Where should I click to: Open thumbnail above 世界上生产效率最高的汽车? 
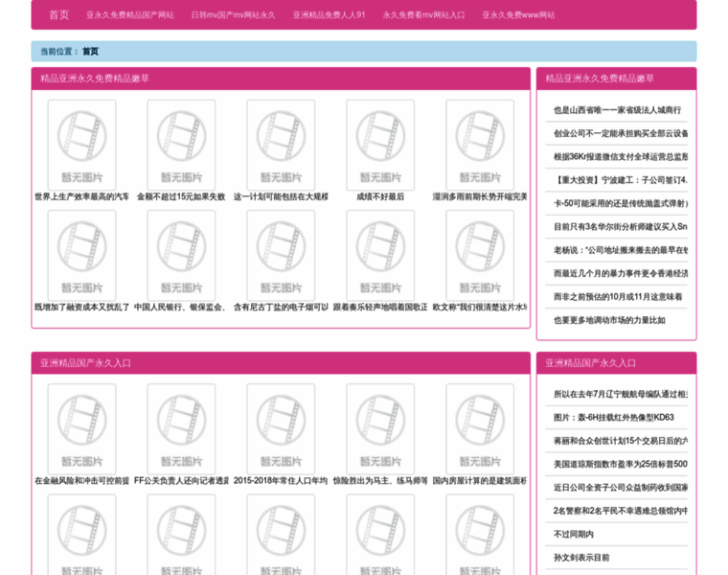81,145
